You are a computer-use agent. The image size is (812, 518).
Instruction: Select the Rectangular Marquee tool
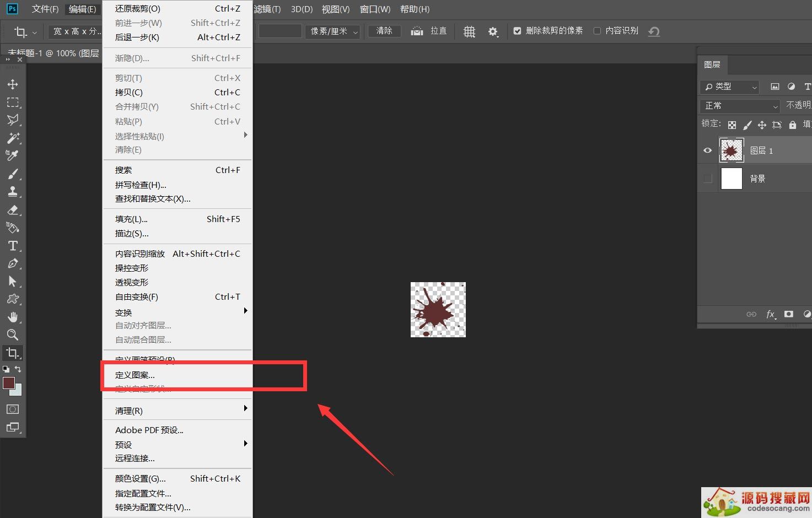[13, 102]
